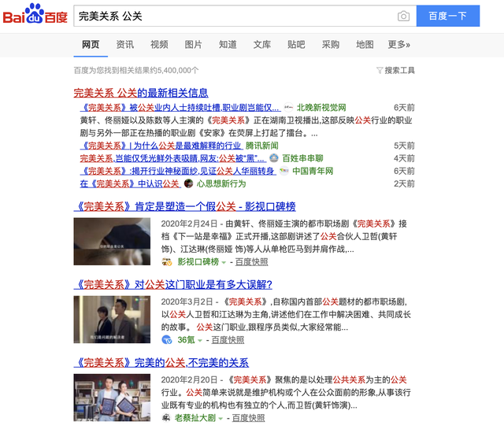Switch to the 贴吧 tab
Screen dimensions: 504x429
pos(296,44)
